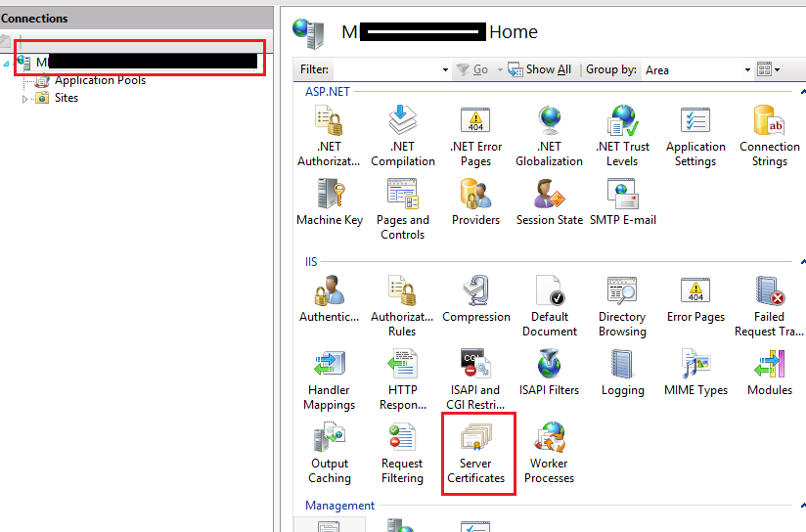Open Machine Key feature
The height and width of the screenshot is (532, 806).
[x=330, y=202]
